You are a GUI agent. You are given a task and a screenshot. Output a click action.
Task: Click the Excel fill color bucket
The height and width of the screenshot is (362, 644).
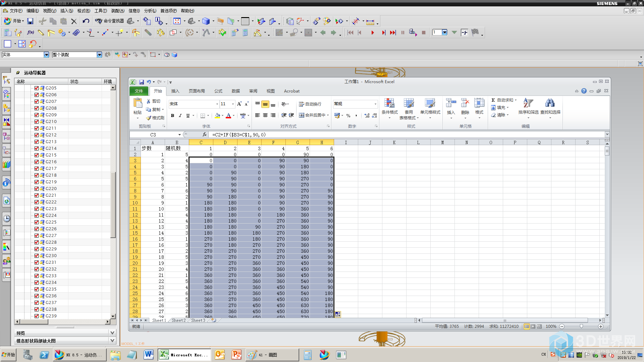pos(217,116)
